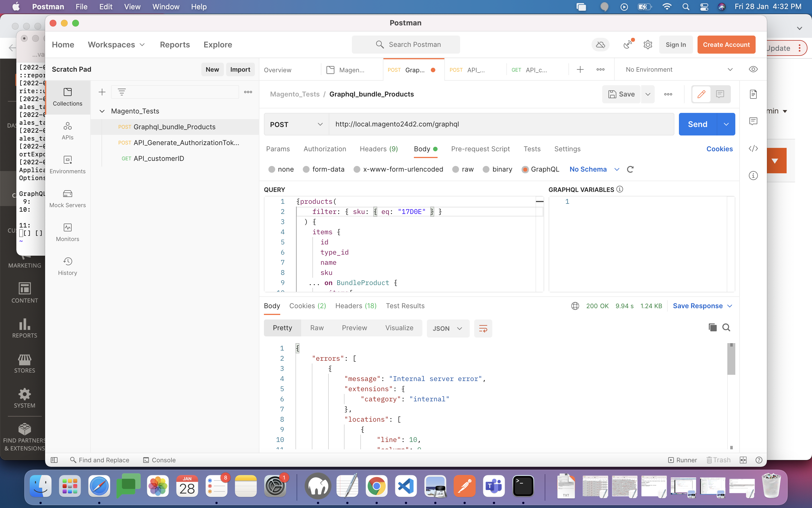Switch response view to Raw
The height and width of the screenshot is (508, 812).
pos(317,328)
